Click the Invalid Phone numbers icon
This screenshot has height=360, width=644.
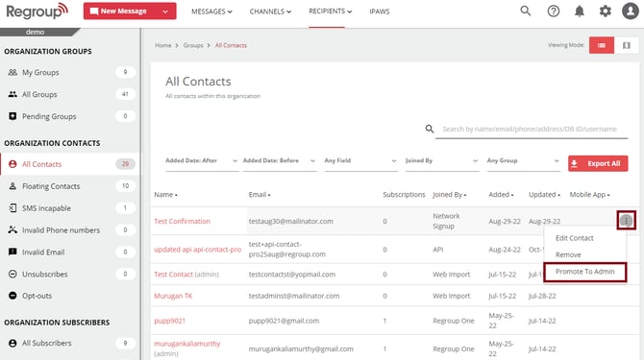pos(12,230)
